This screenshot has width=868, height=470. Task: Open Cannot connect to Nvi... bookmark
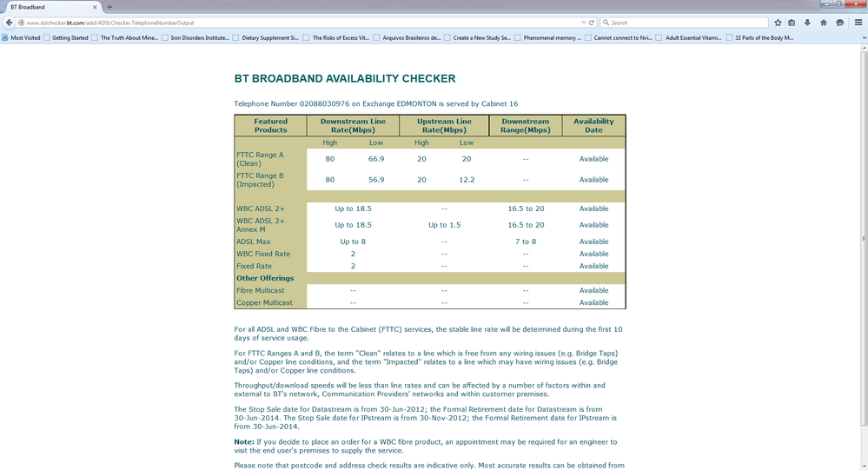coord(618,37)
